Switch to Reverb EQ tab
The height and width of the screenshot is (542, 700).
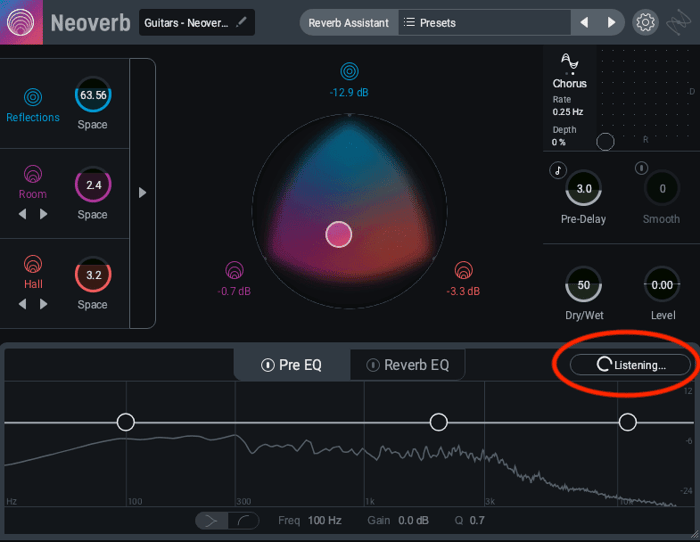pos(408,365)
